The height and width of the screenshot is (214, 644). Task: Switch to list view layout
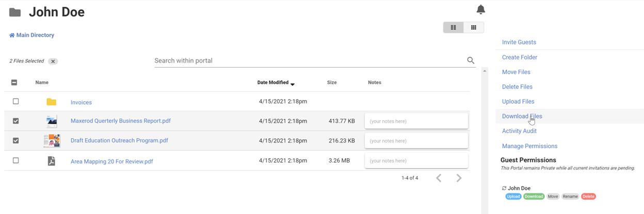[x=454, y=27]
